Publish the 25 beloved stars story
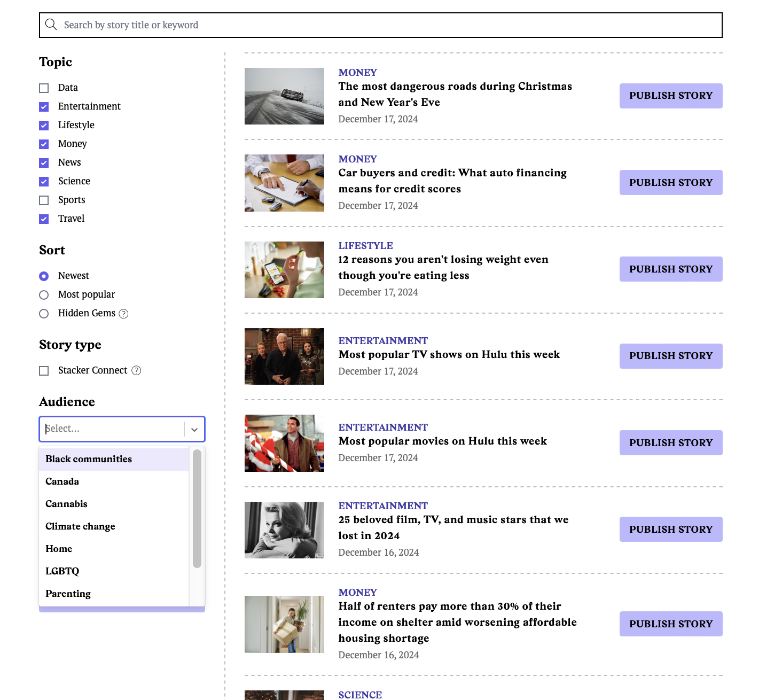782x700 pixels. click(x=671, y=529)
